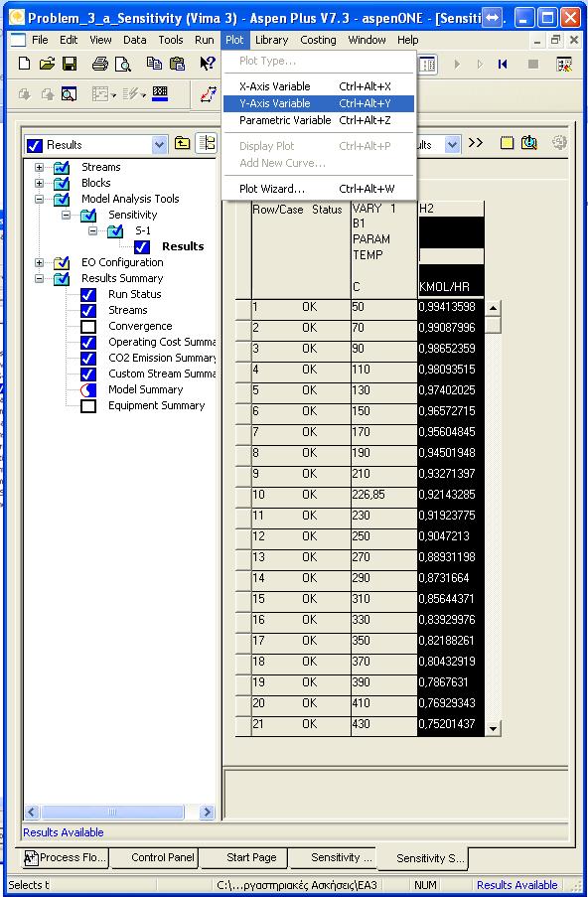588x897 pixels.
Task: Switch to the Control Panel tab
Action: pos(154,857)
